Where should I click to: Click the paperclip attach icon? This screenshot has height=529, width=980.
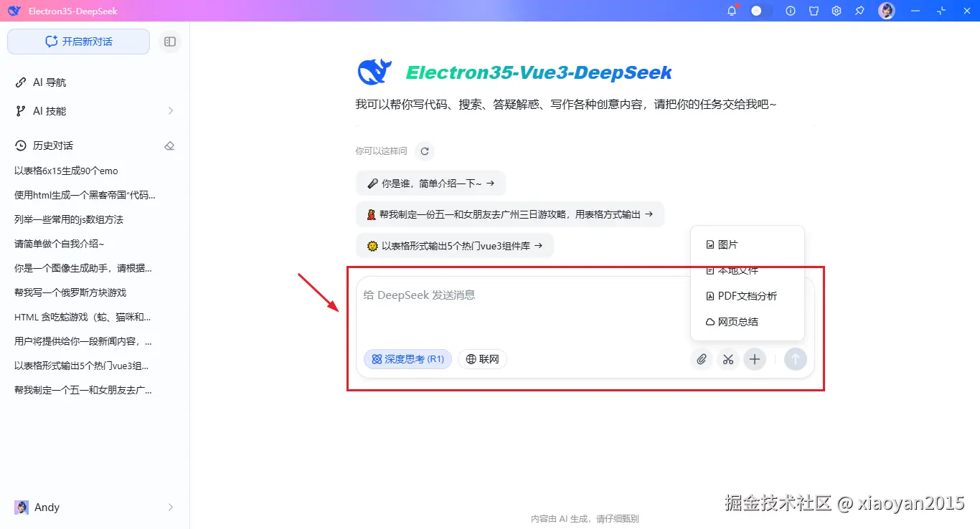(x=701, y=359)
